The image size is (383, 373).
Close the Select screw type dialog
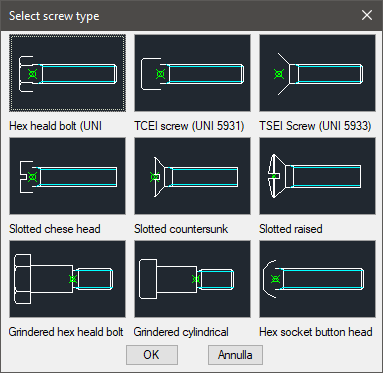point(367,15)
